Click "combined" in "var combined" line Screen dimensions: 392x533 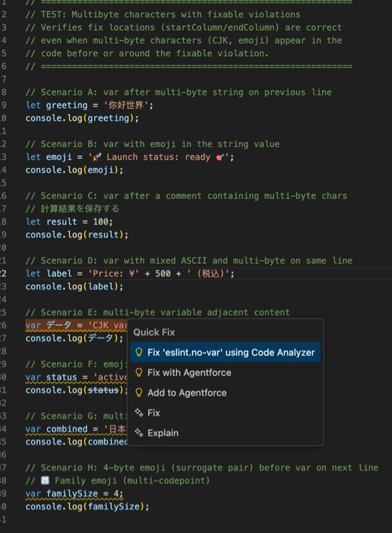point(66,429)
